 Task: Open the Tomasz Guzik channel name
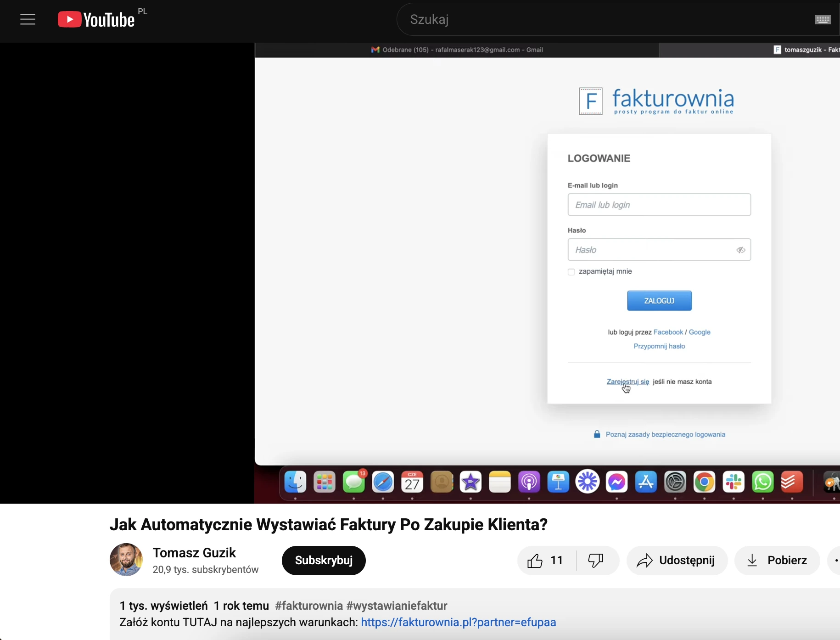point(194,553)
